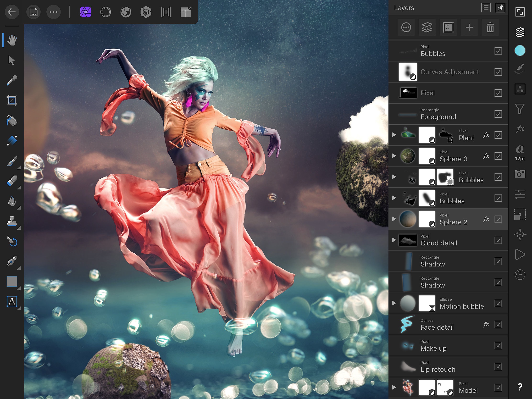Select the Color Picker eyedropper tool
Screen dimensions: 532x399
pos(12,80)
